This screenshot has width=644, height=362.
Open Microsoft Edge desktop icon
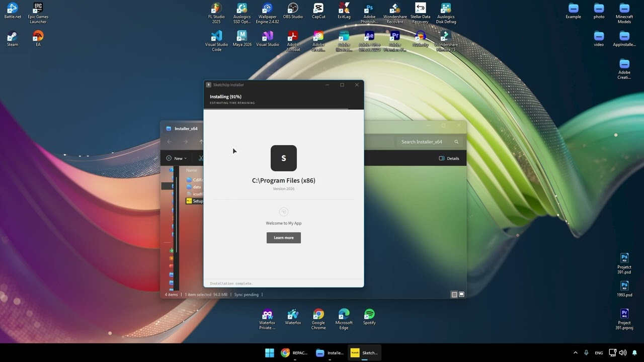(344, 320)
